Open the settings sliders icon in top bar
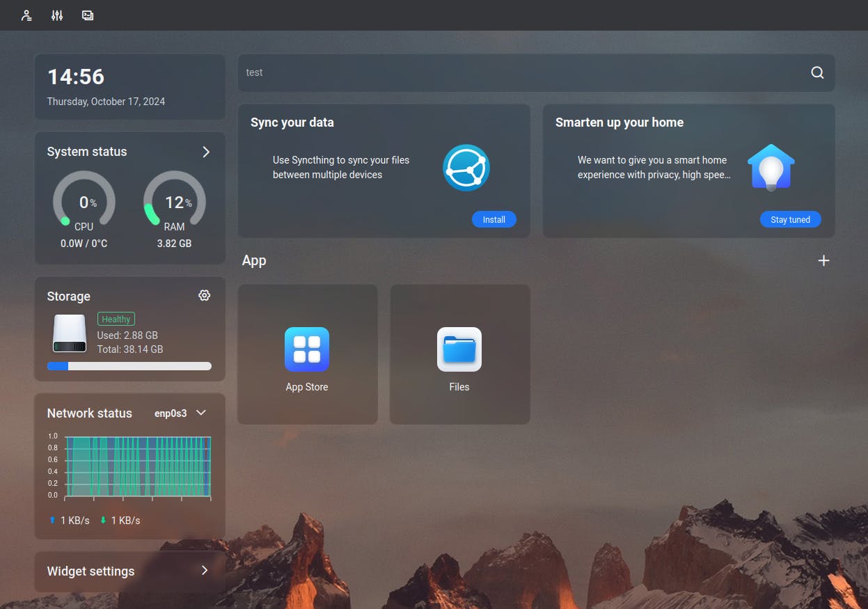 [57, 15]
